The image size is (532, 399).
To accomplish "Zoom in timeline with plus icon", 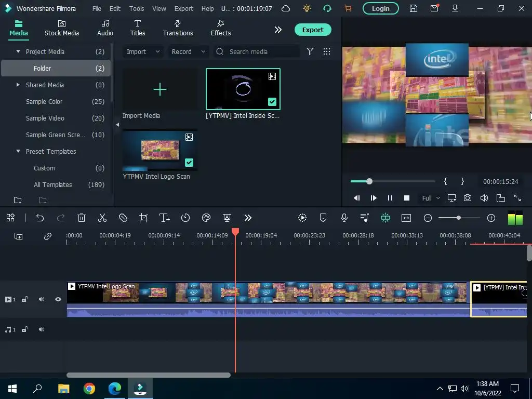I will click(491, 218).
